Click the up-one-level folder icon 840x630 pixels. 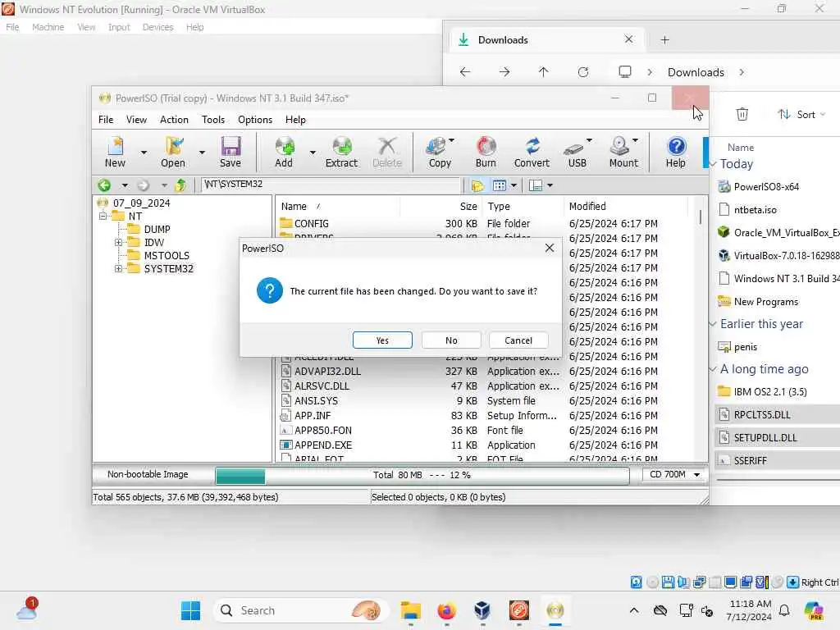(180, 185)
